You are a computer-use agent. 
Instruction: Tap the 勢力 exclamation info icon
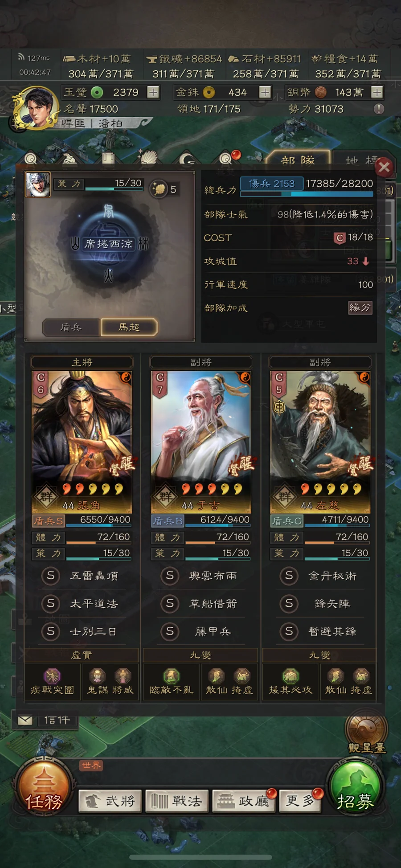pyautogui.click(x=379, y=109)
